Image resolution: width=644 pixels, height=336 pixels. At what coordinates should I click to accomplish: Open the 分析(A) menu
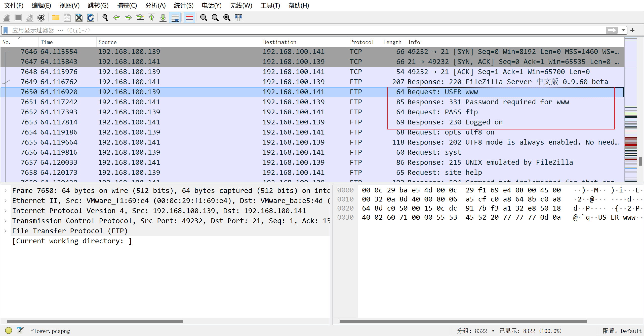point(155,6)
